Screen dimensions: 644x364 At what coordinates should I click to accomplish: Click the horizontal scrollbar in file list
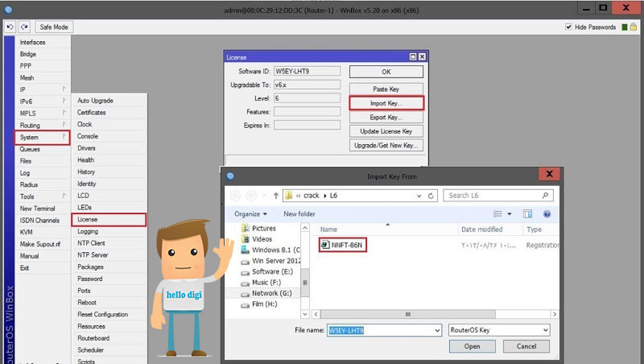coord(408,314)
